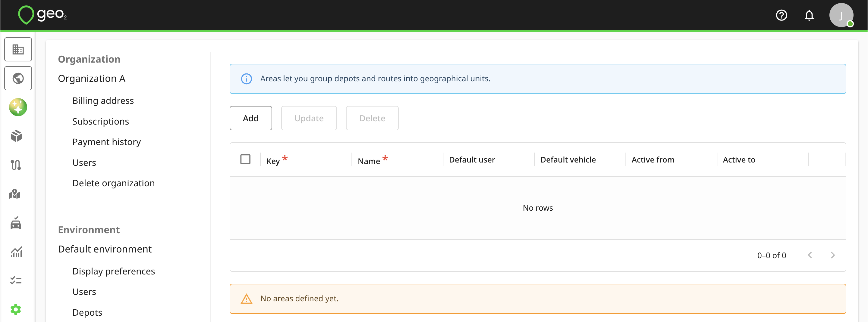868x322 pixels.
Task: Click the Update button
Action: (309, 118)
